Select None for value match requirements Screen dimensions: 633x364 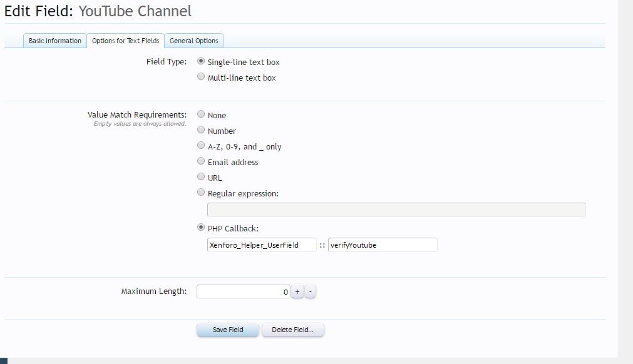pyautogui.click(x=201, y=114)
